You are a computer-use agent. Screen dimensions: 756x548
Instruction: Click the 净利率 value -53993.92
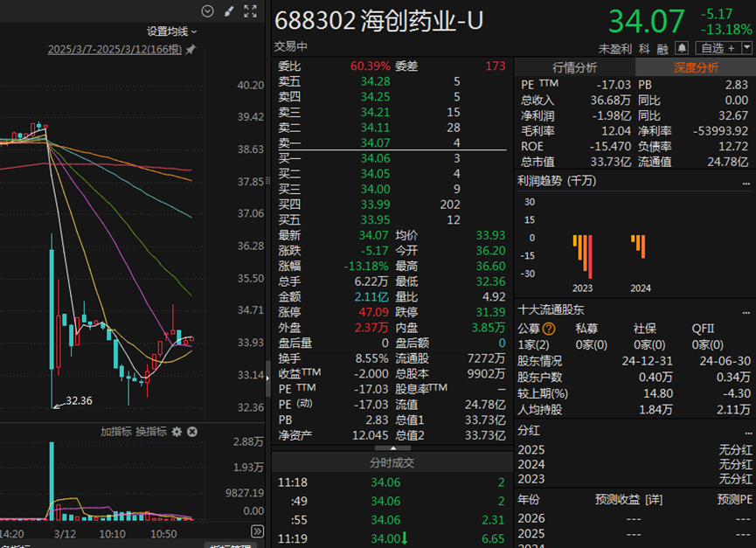(720, 131)
